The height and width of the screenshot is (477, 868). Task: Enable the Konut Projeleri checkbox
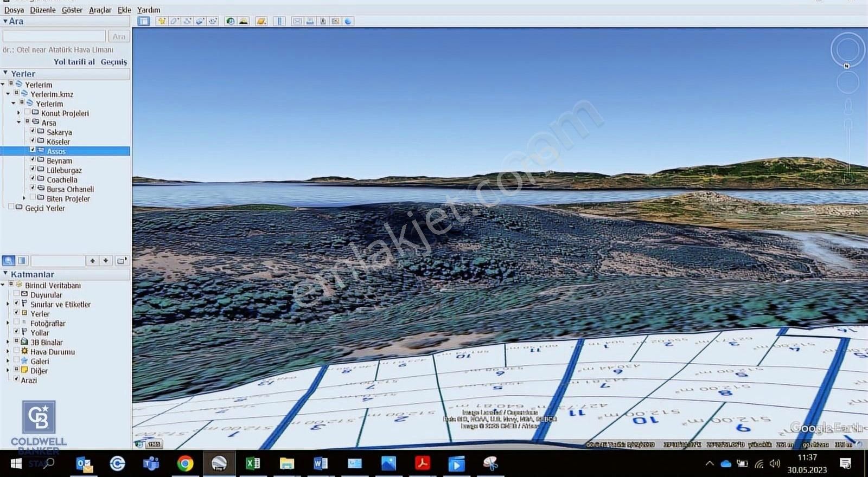(27, 112)
